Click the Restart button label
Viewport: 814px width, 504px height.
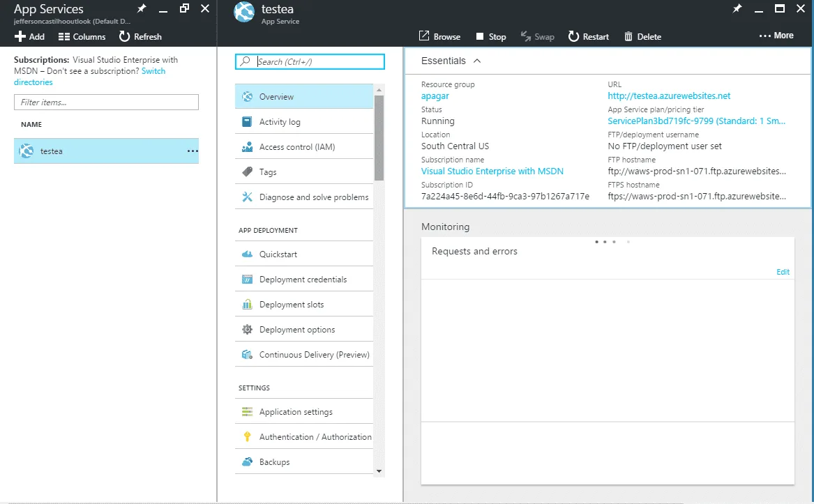[596, 37]
